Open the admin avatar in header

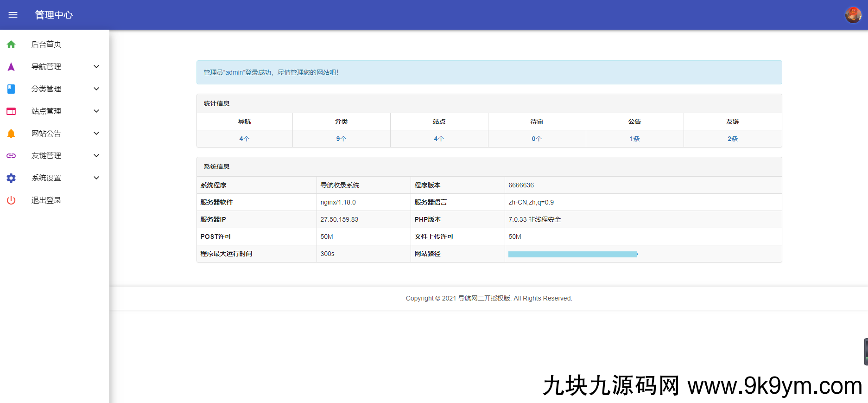[853, 15]
